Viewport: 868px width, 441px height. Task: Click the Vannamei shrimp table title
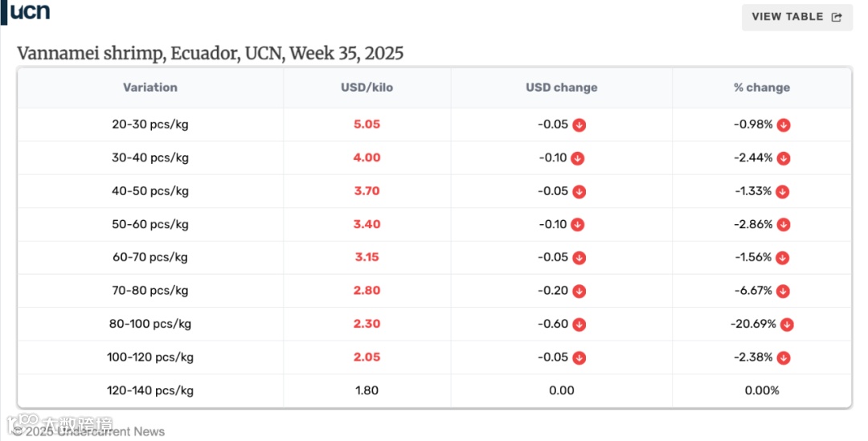pos(211,54)
